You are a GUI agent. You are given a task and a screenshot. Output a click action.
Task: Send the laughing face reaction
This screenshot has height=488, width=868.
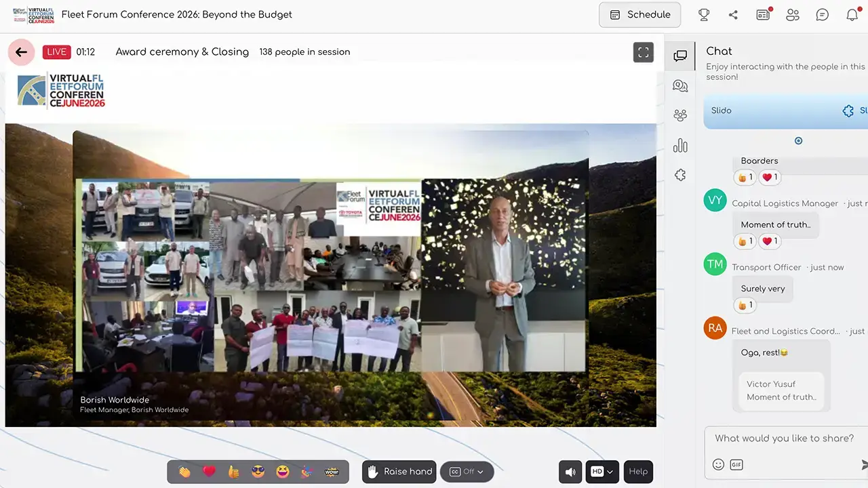point(283,472)
